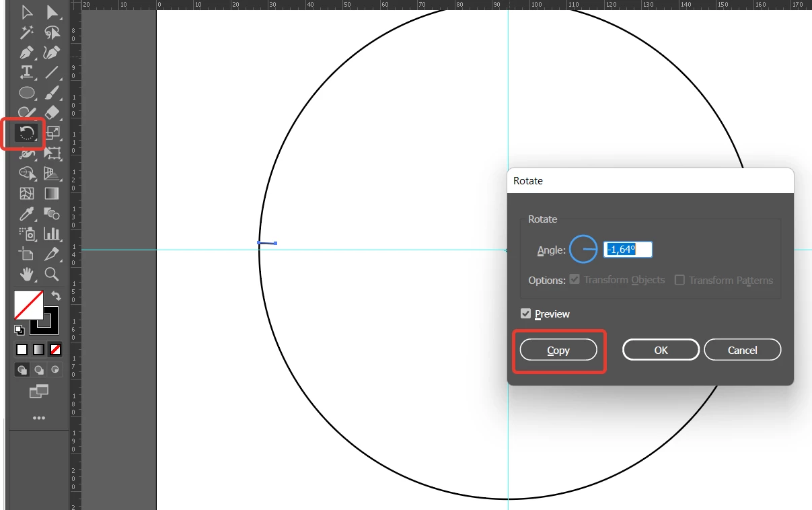Click the Rotate dialog title bar
Viewport: 812px width, 510px height.
[x=650, y=181]
